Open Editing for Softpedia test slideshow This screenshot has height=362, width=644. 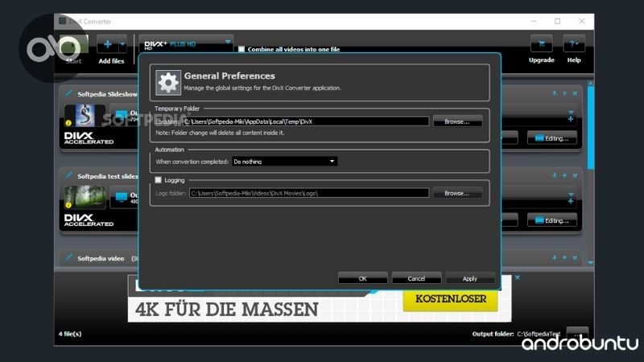pos(552,220)
